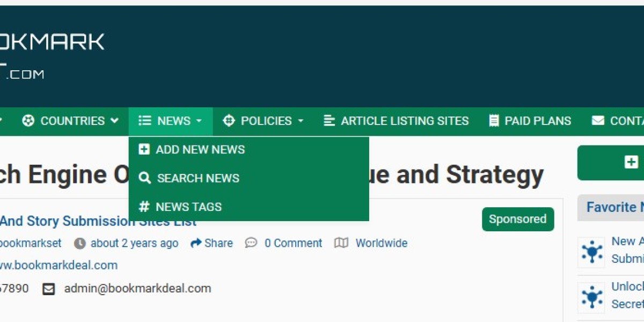The width and height of the screenshot is (644, 322).
Task: Click the Paid Plans document icon
Action: (494, 121)
